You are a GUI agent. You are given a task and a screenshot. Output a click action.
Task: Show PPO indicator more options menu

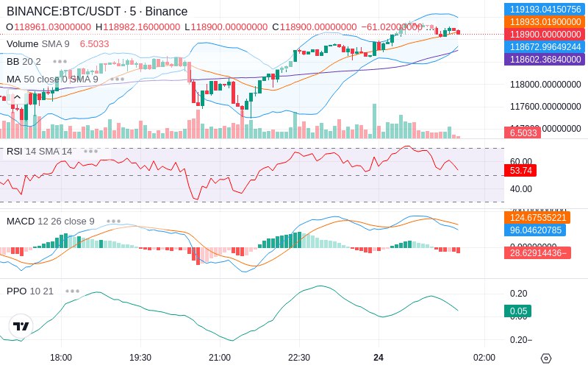72,291
